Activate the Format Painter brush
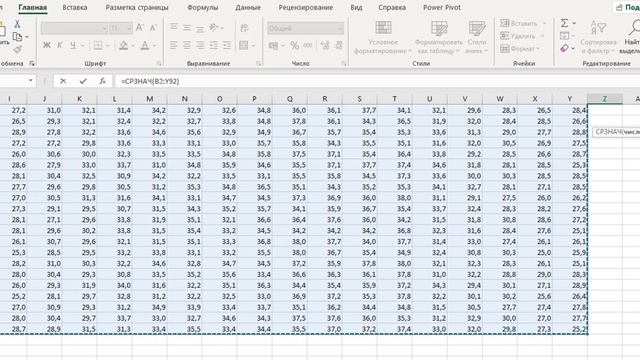The image size is (640, 360). pos(17,49)
